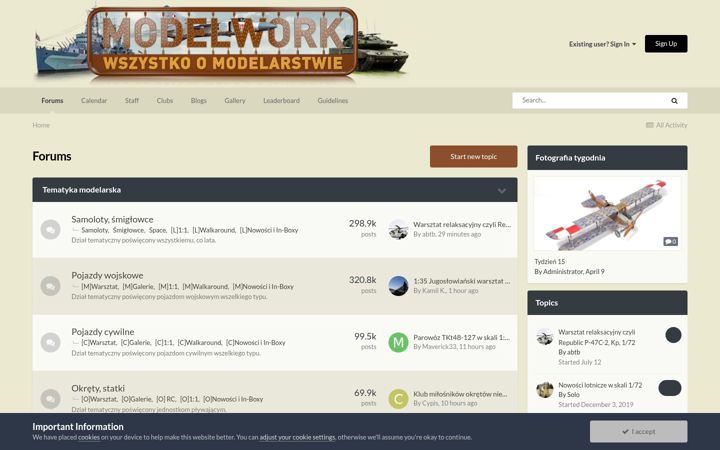Screen dimensions: 720x450
Task: Open the Space subforum link
Action: coord(158,230)
